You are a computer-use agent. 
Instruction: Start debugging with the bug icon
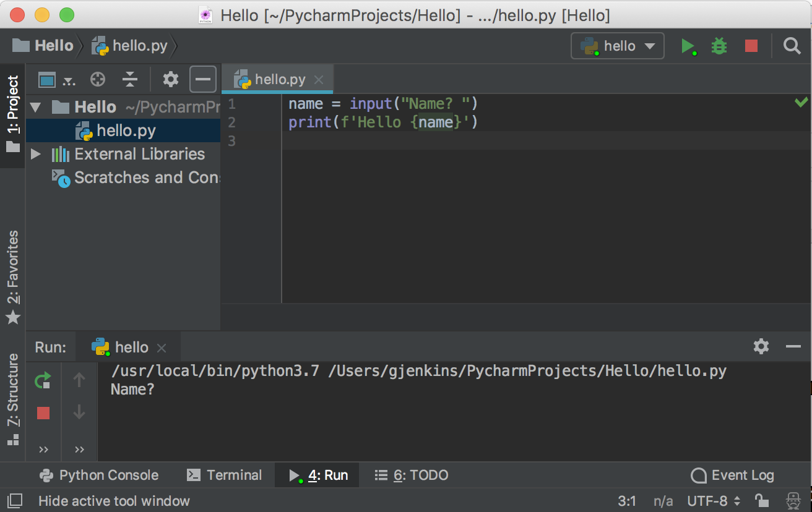coord(719,46)
